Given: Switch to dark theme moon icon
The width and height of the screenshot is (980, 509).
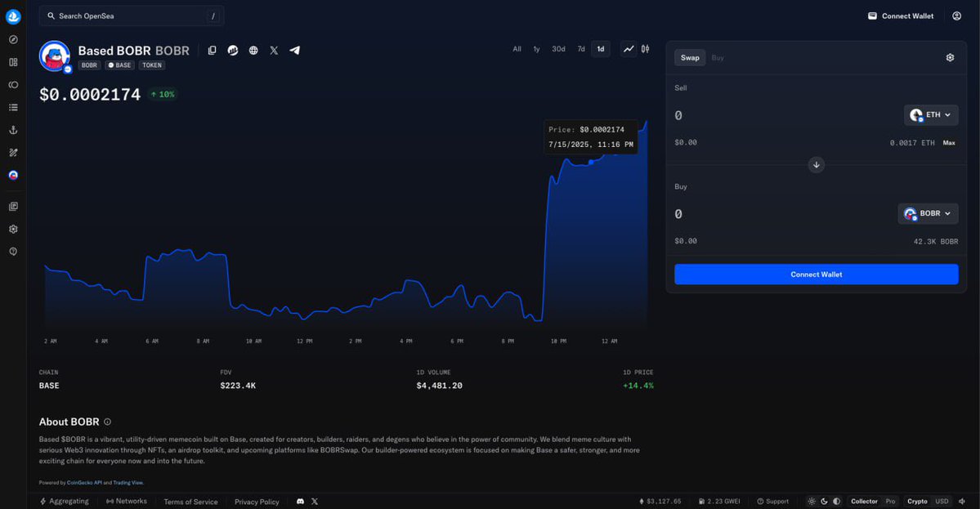Looking at the screenshot, I should [825, 502].
